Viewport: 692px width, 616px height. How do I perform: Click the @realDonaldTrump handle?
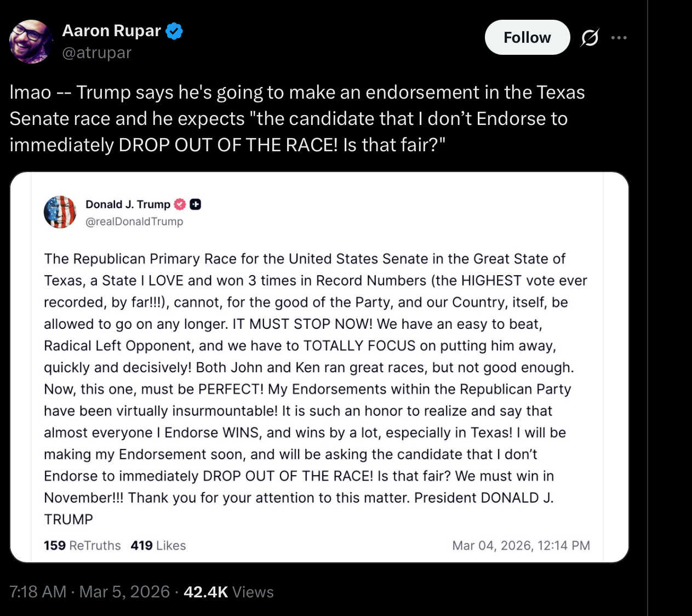(x=134, y=221)
